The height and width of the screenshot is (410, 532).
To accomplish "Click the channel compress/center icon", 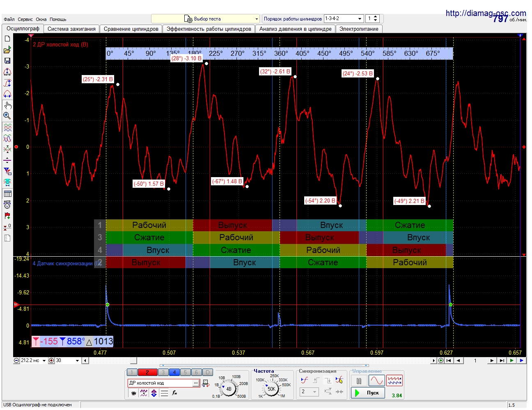I will [7, 150].
